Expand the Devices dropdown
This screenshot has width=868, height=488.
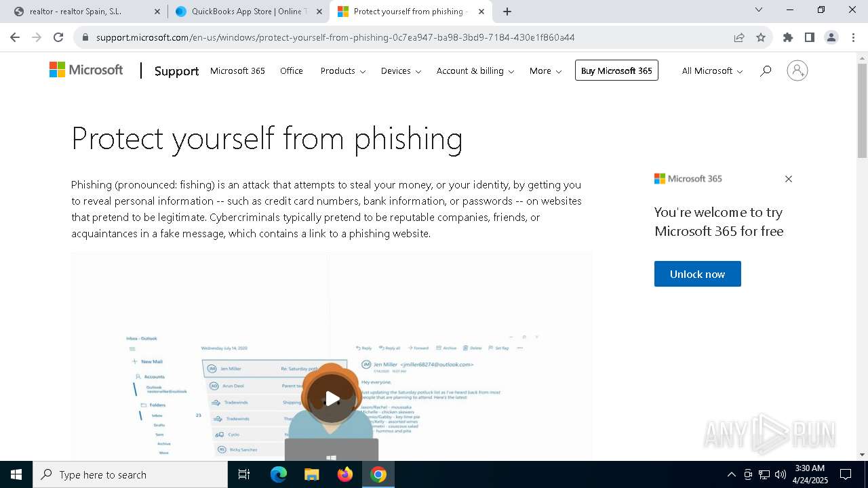tap(401, 70)
